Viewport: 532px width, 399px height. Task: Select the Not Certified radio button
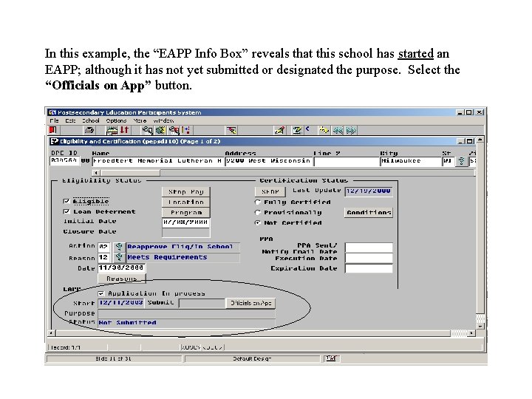tap(258, 223)
